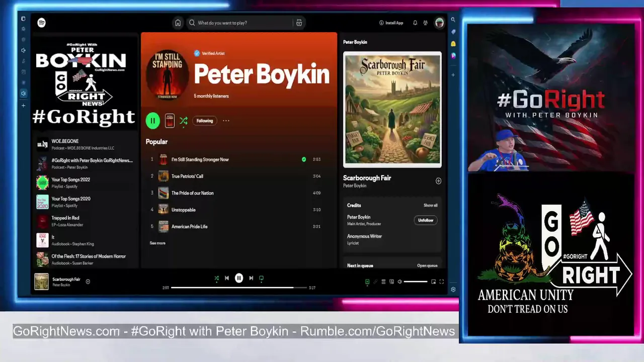Image resolution: width=644 pixels, height=362 pixels.
Task: Pause with the green artist play button
Action: pyautogui.click(x=152, y=121)
